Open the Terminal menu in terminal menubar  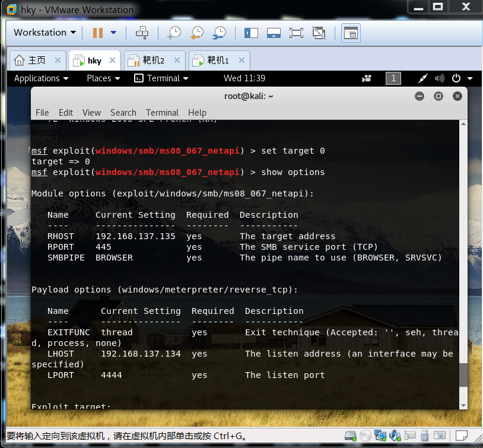(162, 113)
